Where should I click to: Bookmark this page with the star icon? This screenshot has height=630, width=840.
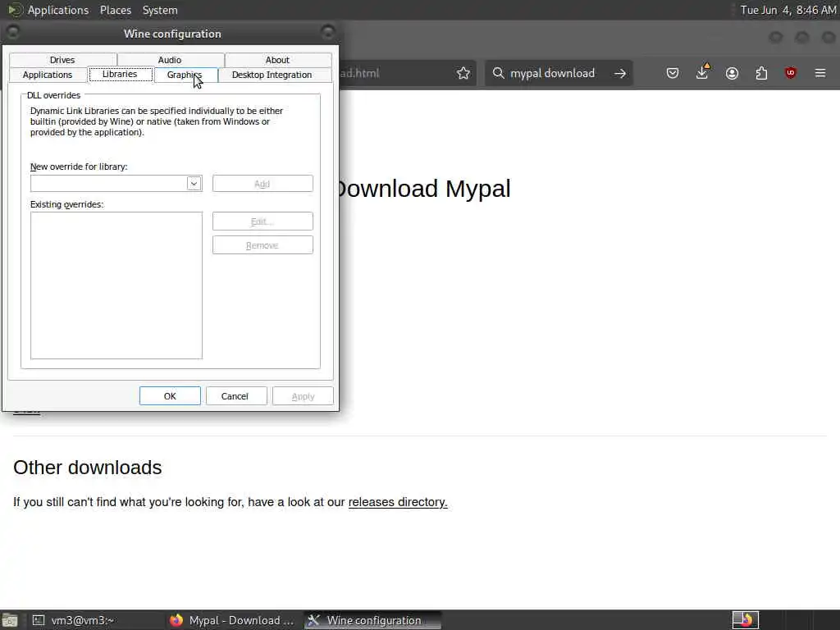click(x=463, y=73)
